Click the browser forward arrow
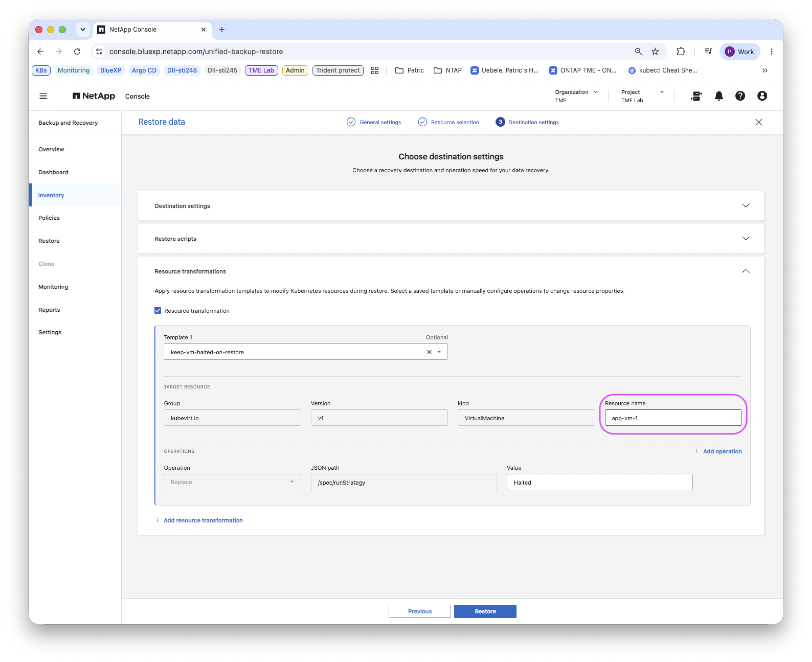Image resolution: width=812 pixels, height=662 pixels. coord(59,52)
